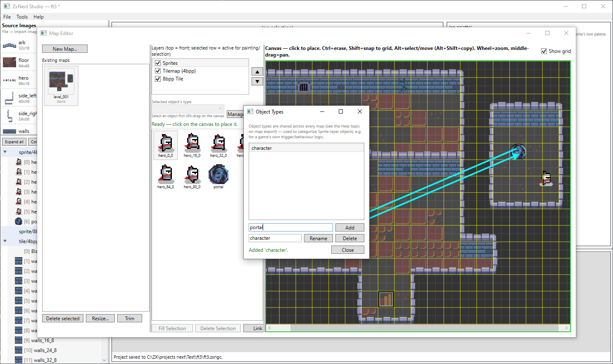Open the Selected object's type dropdown

[x=188, y=109]
